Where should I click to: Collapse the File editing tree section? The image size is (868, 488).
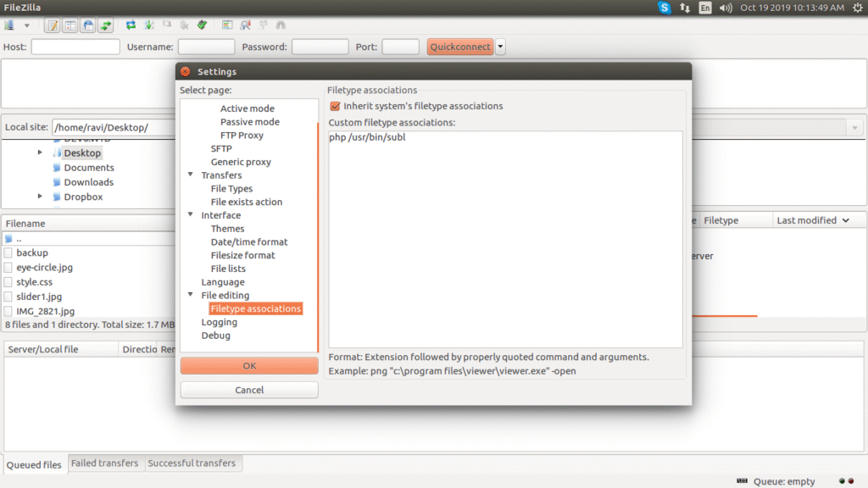[x=191, y=296]
